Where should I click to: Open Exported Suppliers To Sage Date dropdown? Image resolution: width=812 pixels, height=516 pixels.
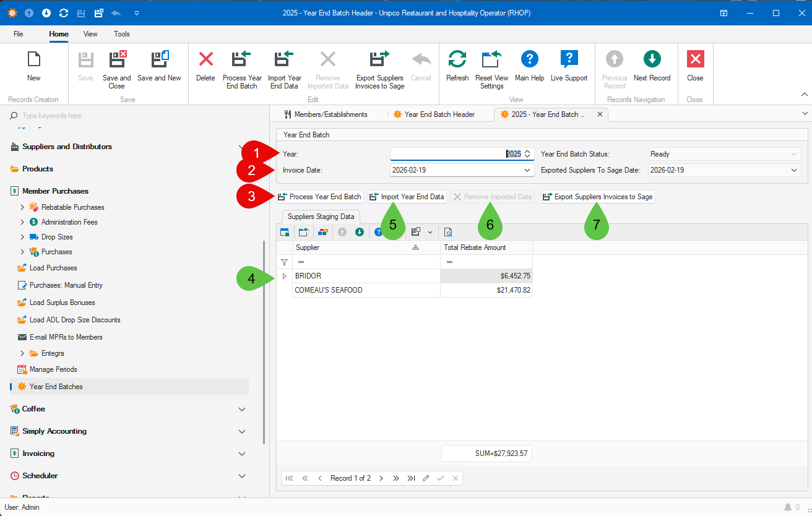(x=795, y=170)
